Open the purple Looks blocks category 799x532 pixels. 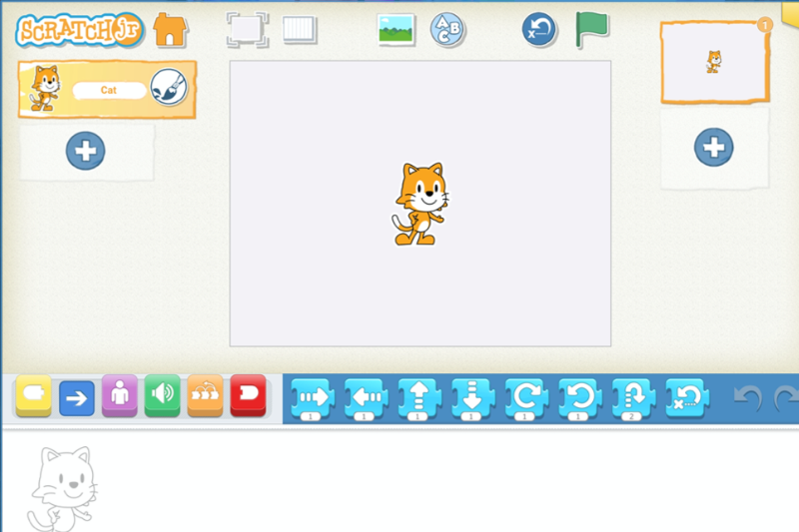(x=120, y=395)
